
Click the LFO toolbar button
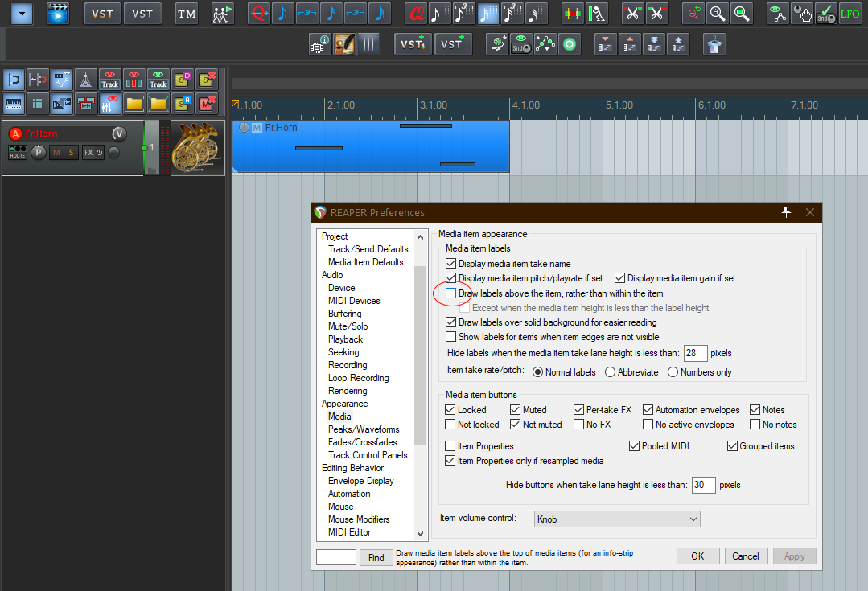pyautogui.click(x=849, y=14)
